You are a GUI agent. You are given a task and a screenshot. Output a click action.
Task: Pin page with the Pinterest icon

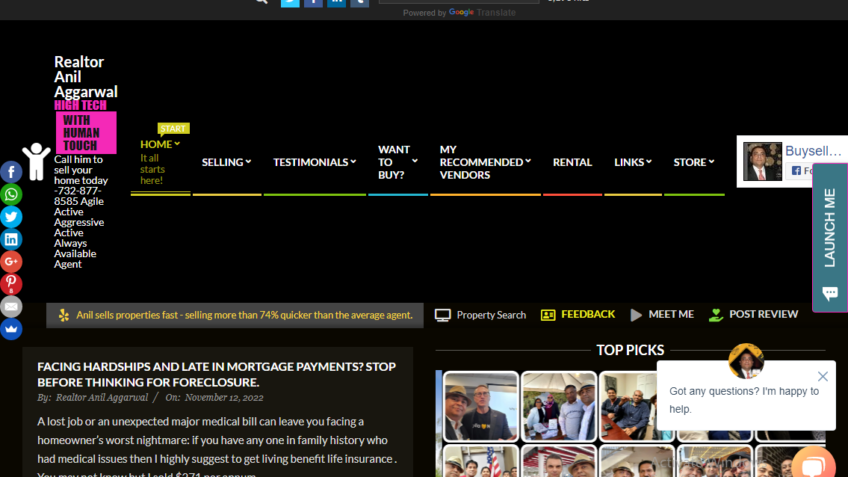[x=11, y=284]
